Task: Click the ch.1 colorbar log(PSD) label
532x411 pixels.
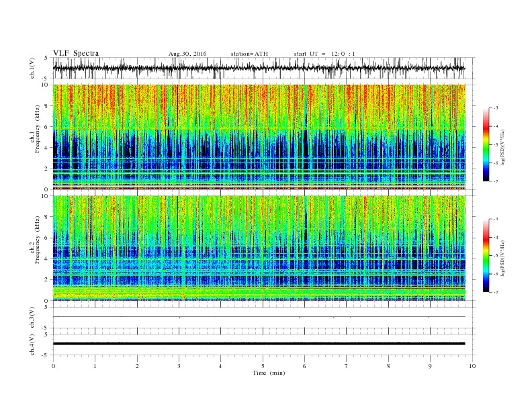Action: (x=502, y=147)
